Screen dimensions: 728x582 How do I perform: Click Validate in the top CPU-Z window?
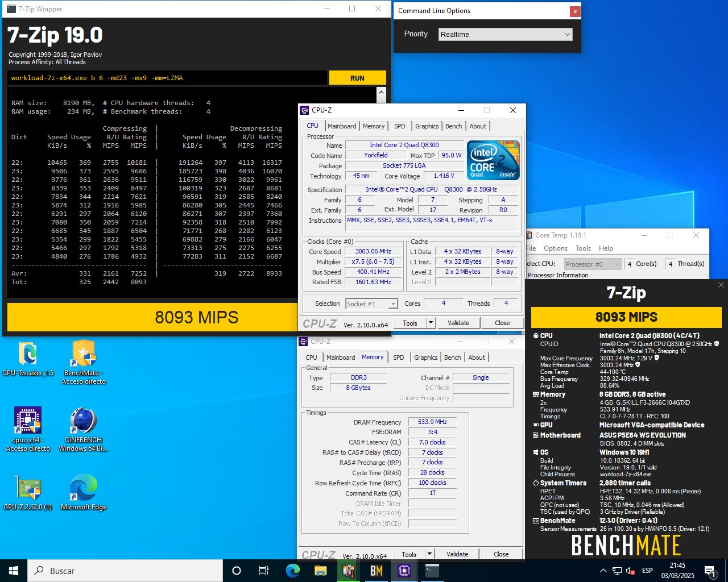[458, 323]
